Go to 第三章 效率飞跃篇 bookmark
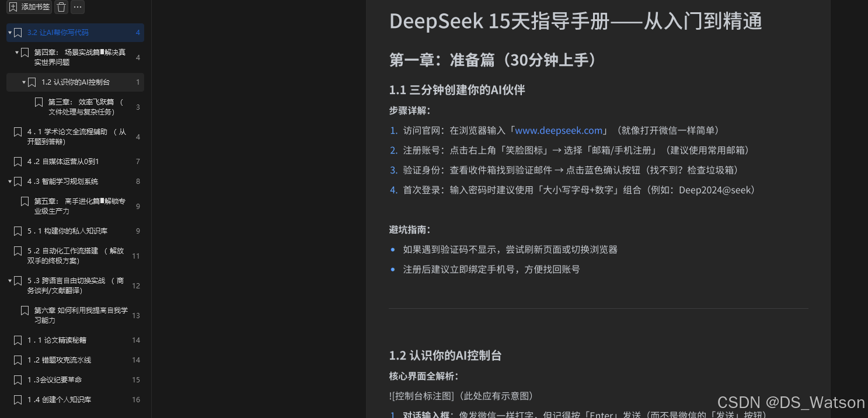 (x=75, y=107)
